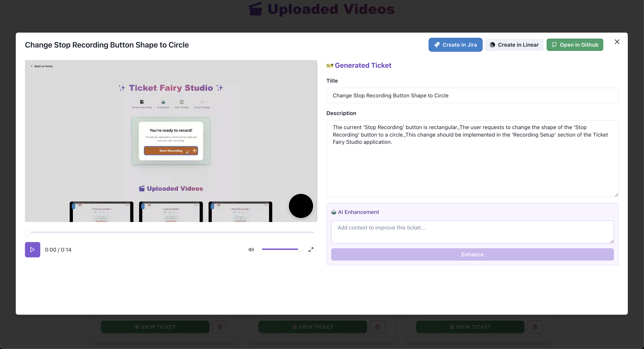Enter fullscreen using expand arrows icon
Viewport: 644px width, 349px height.
[311, 249]
